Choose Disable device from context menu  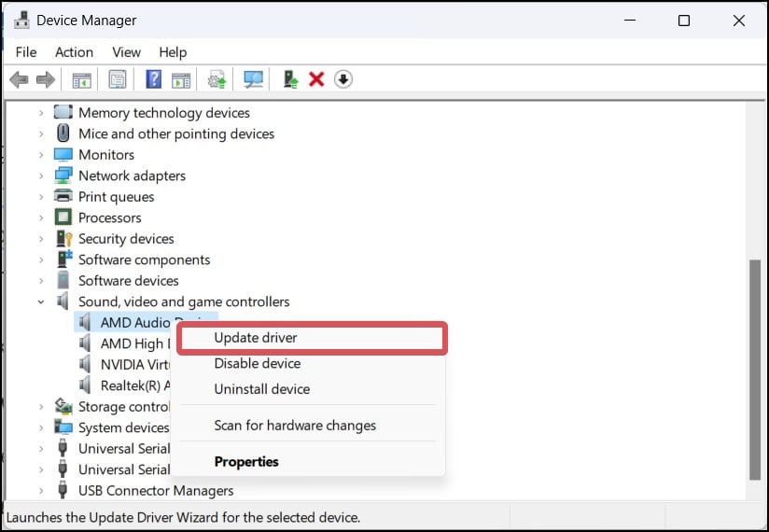pos(308,363)
